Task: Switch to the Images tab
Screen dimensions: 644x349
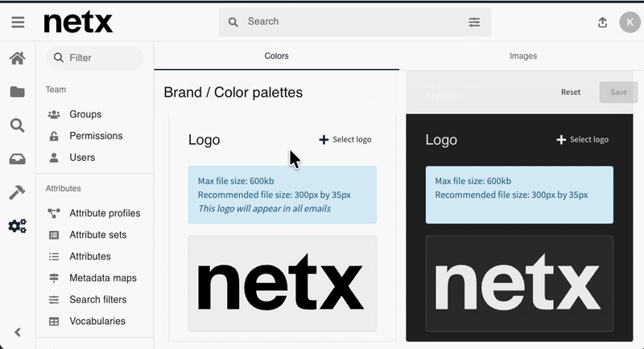Action: tap(522, 56)
